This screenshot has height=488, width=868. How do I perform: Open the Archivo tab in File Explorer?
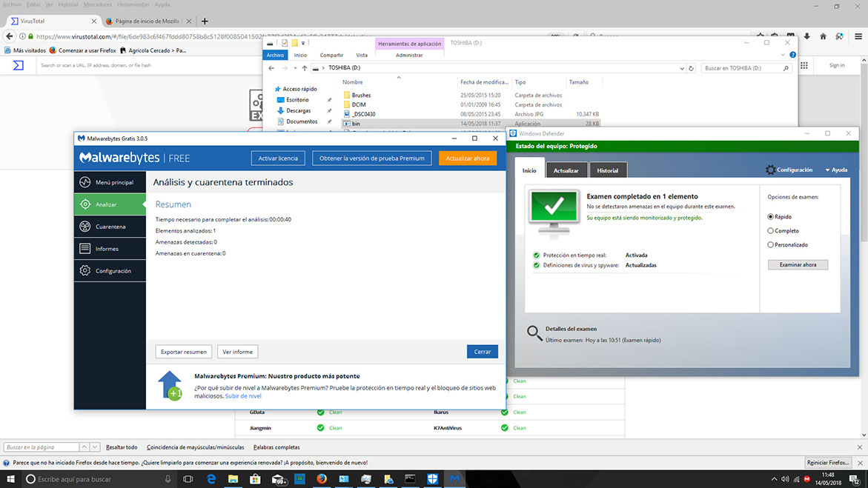275,55
